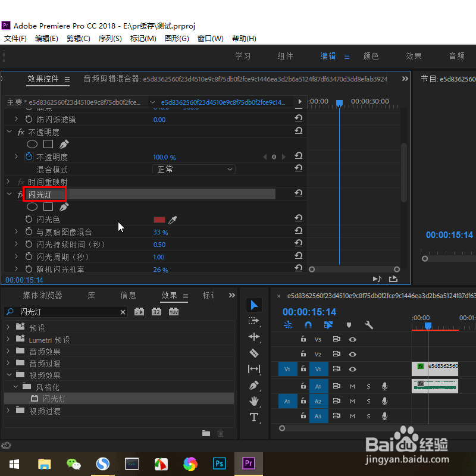Image resolution: width=476 pixels, height=476 pixels.
Task: Export frame from Effect Controls panel
Action: [x=393, y=278]
